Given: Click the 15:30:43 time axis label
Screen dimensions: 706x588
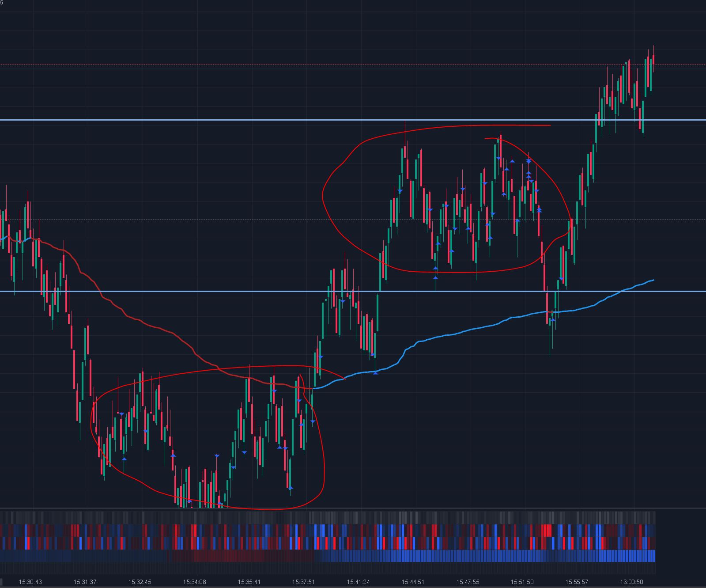Looking at the screenshot, I should 30,582.
